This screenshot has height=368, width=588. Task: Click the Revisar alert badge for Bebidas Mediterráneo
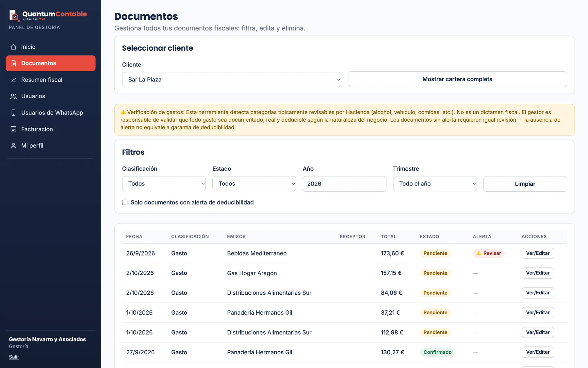[x=489, y=253]
